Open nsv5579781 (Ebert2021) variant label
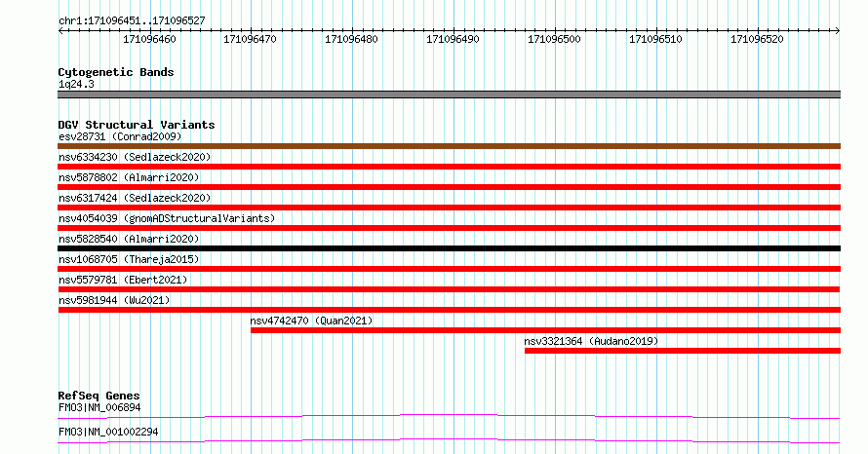Viewport: 868px width, 454px height. coord(123,280)
